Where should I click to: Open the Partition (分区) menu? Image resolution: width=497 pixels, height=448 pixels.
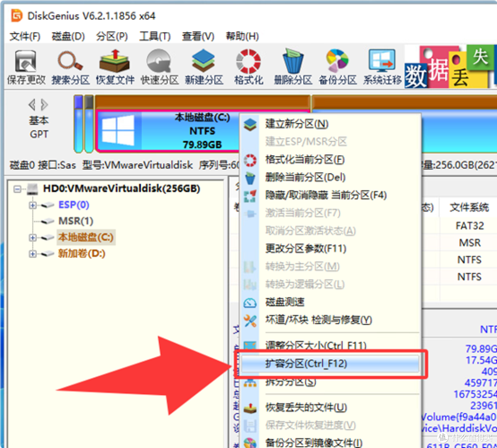(x=112, y=36)
